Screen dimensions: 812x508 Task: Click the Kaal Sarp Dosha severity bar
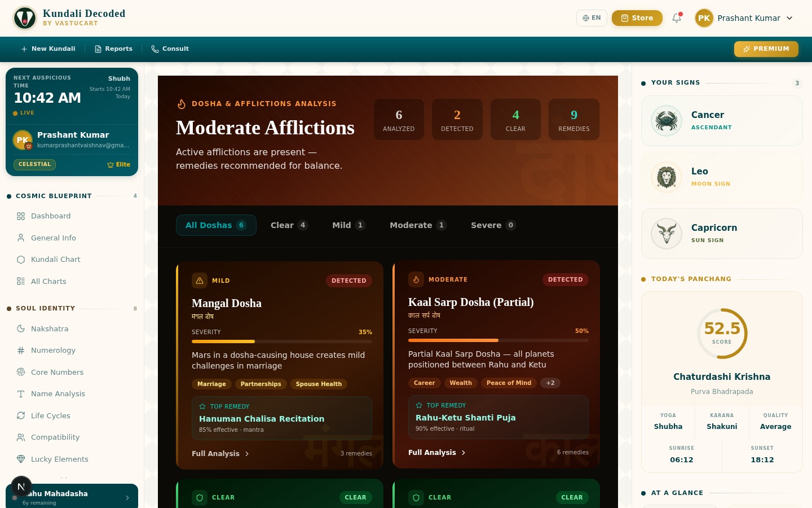498,340
